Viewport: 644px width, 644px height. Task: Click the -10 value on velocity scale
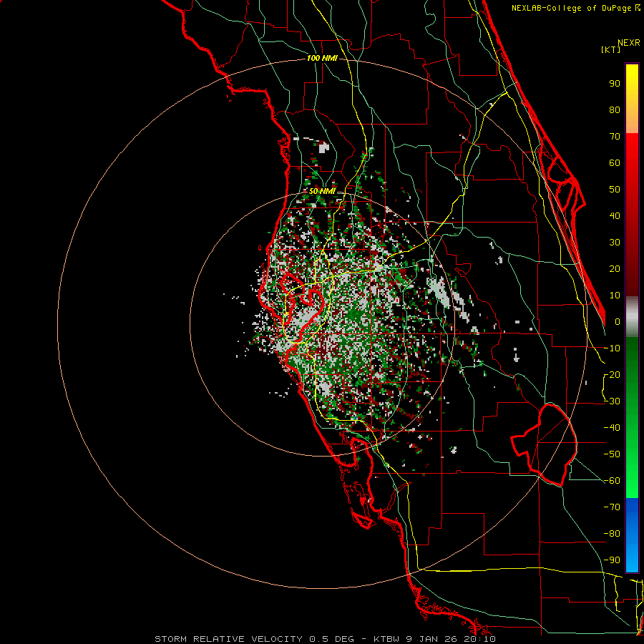[612, 348]
